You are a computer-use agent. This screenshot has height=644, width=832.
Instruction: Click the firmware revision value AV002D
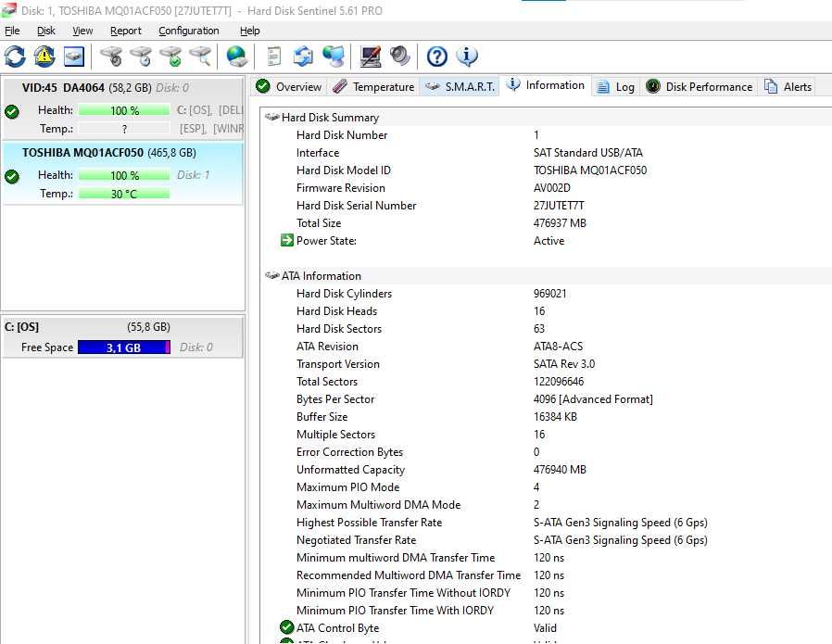[552, 188]
